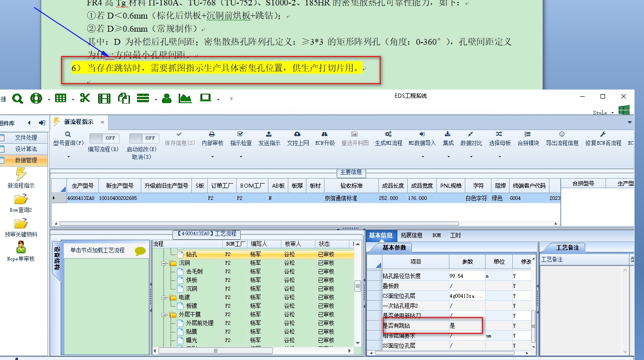Collapse the 沉铜 folder node
Viewport: 644px width, 360px height.
click(164, 263)
